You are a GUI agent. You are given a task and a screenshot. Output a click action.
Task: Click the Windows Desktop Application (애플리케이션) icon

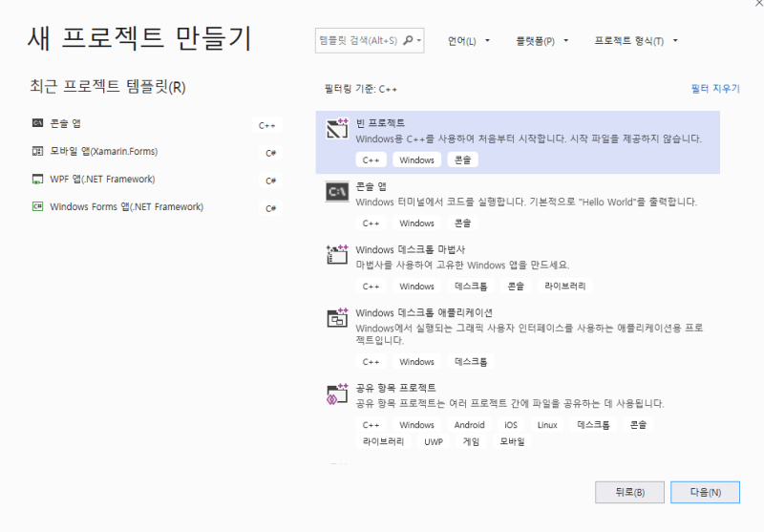coord(336,318)
